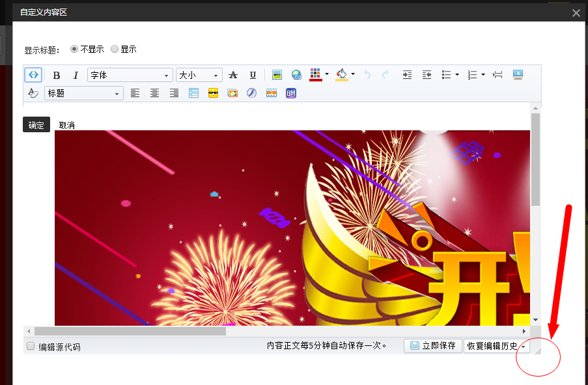This screenshot has width=588, height=385.
Task: Open the 大小 font size dropdown
Action: pos(199,75)
